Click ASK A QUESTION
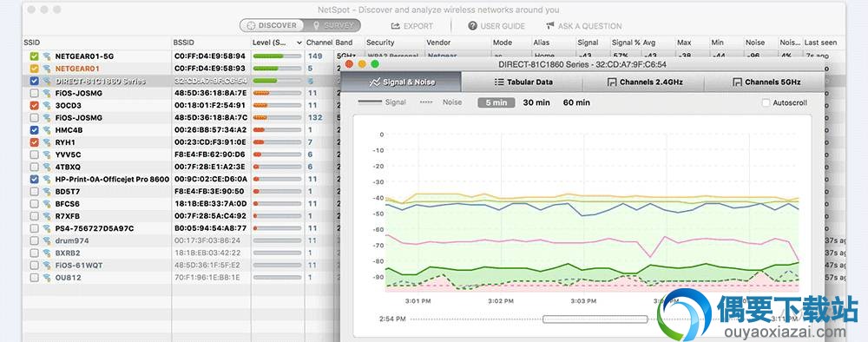The height and width of the screenshot is (342, 868). [583, 26]
